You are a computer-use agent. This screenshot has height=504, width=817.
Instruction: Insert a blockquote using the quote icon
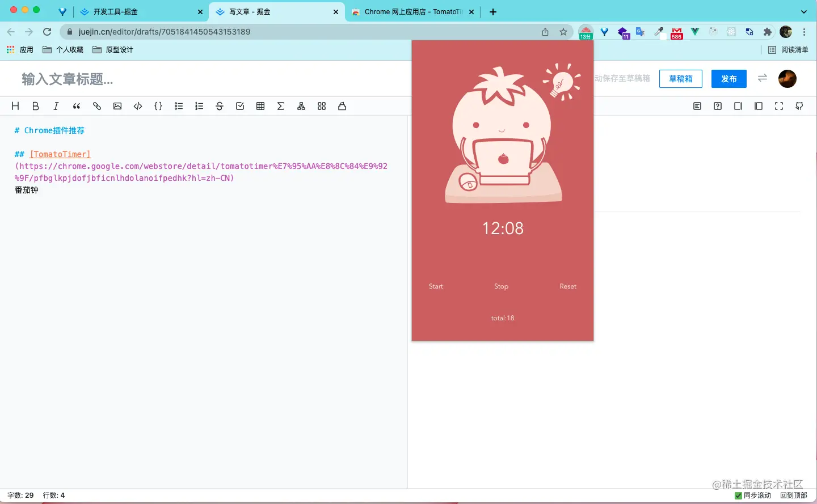[x=77, y=106]
